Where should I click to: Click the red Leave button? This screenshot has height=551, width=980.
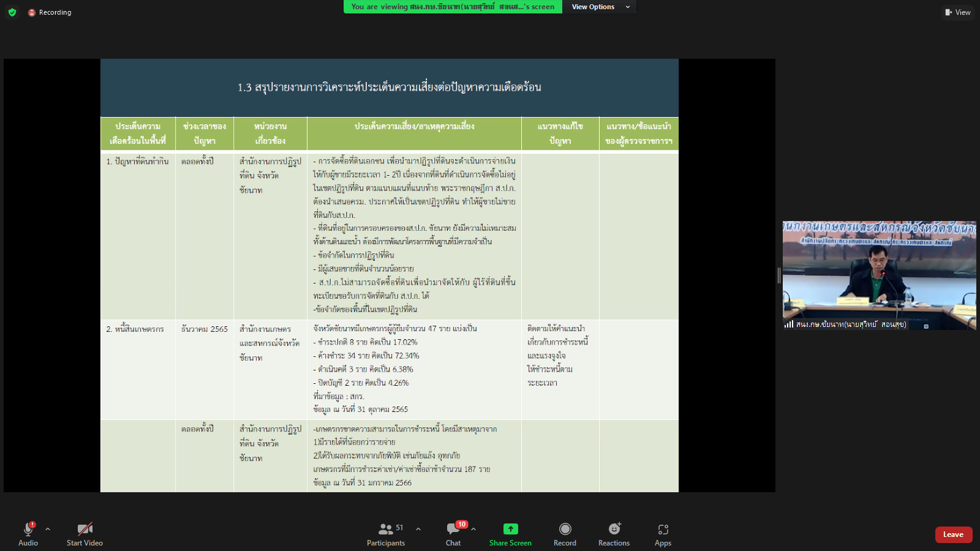pyautogui.click(x=954, y=534)
